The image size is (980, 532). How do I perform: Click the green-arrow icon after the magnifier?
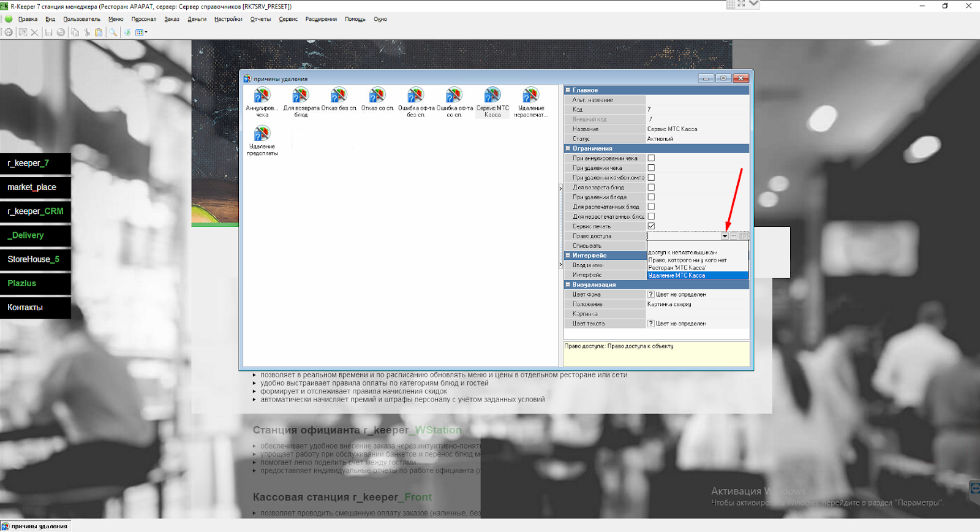127,32
